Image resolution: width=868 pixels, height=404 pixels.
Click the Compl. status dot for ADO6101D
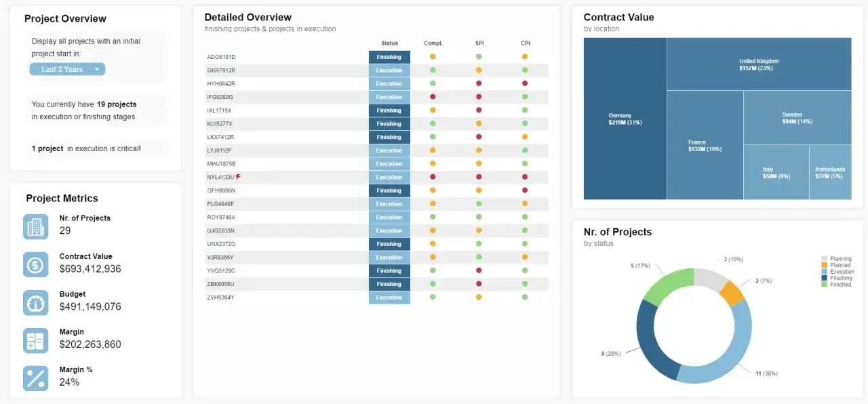point(433,57)
